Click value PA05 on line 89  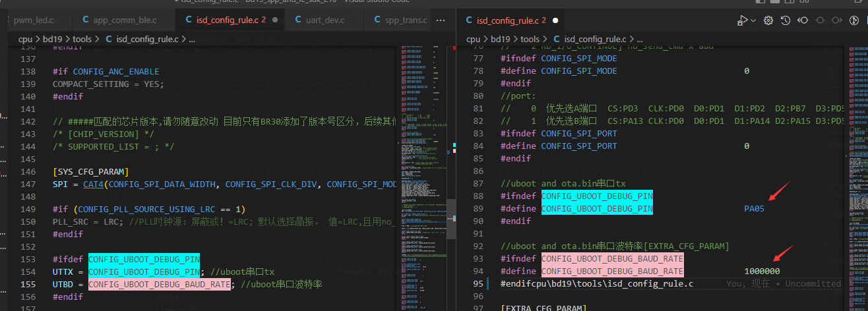pyautogui.click(x=755, y=208)
